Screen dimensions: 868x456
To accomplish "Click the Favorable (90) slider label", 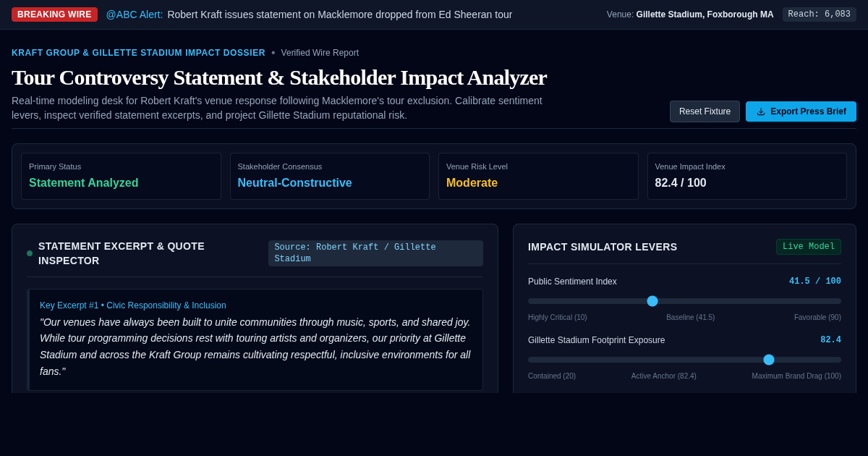I will [817, 318].
